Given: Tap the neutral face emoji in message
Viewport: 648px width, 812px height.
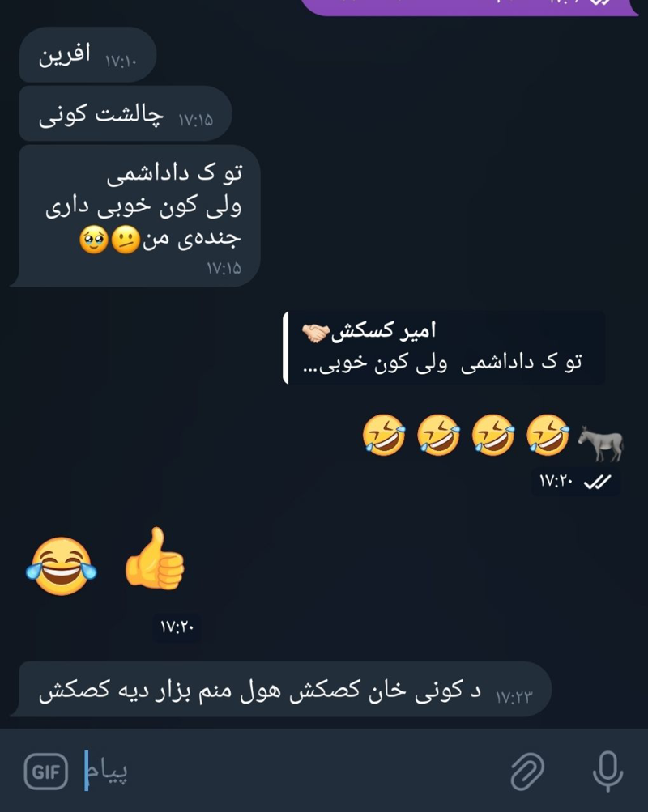Looking at the screenshot, I should (x=126, y=240).
